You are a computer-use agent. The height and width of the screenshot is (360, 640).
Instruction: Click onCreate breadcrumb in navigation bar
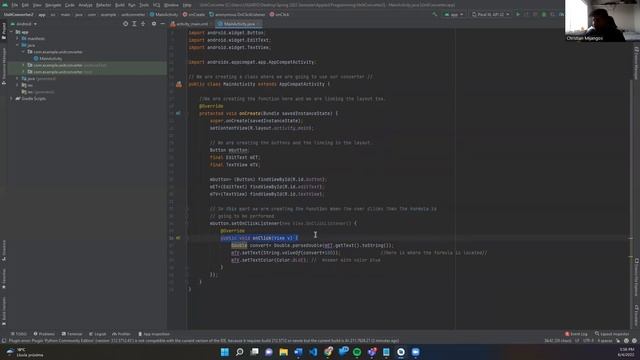point(194,14)
